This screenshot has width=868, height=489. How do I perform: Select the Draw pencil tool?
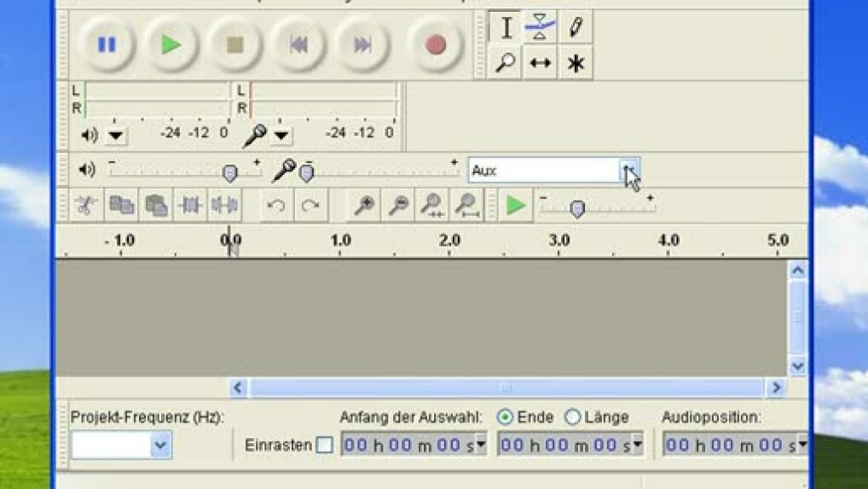pos(576,27)
